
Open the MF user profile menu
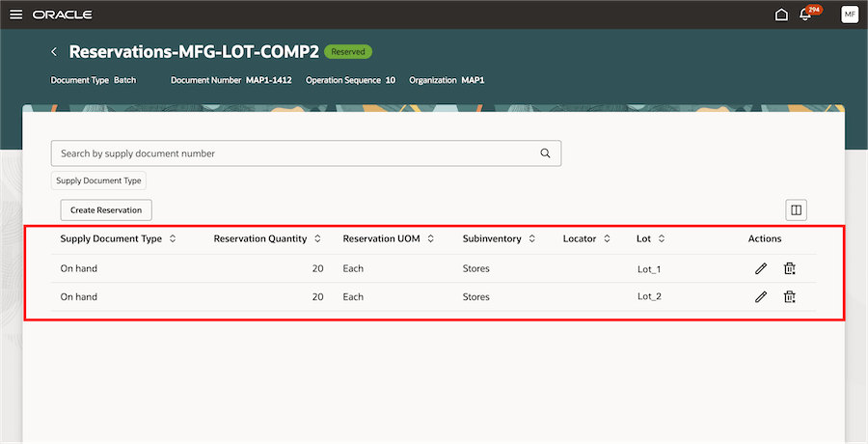850,14
